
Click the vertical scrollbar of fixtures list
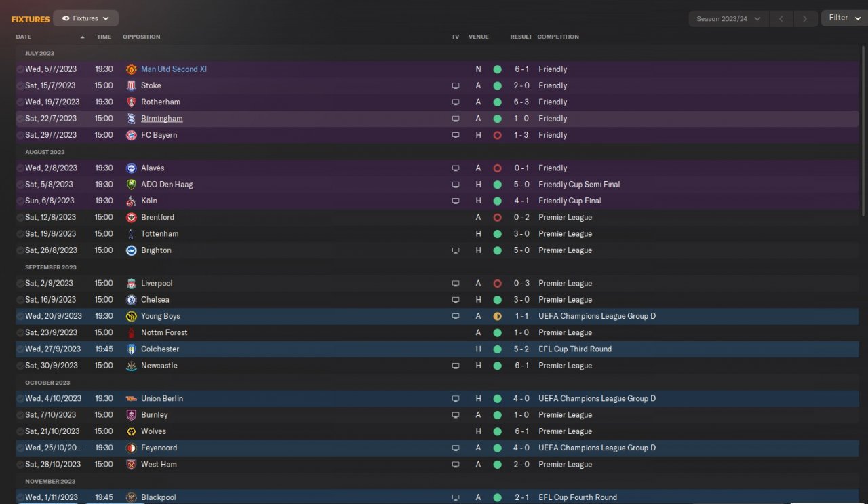pos(863,129)
